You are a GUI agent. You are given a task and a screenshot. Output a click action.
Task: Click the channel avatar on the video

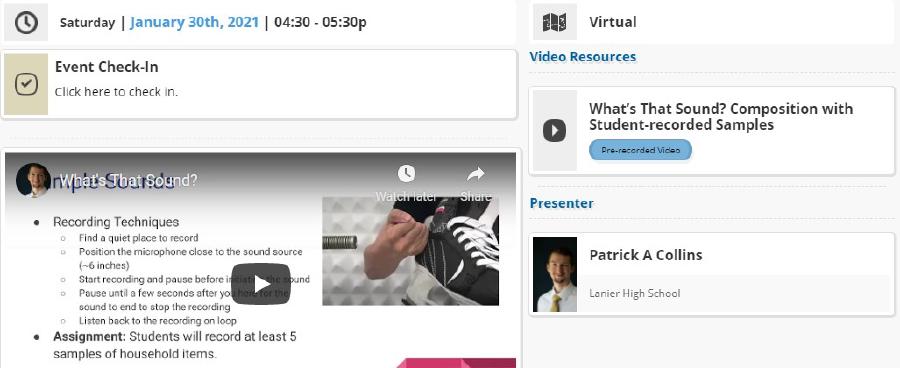pos(33,180)
